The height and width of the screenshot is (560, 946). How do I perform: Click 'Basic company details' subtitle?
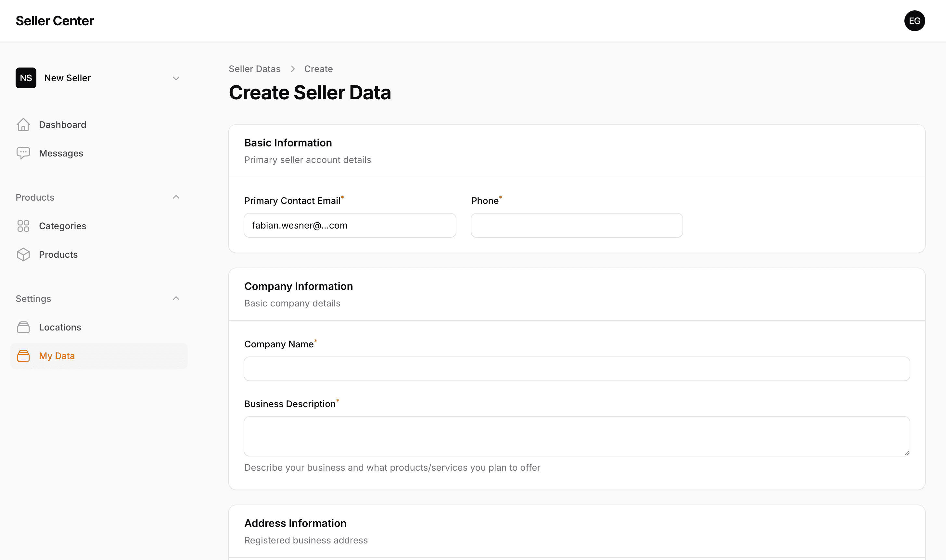point(292,304)
